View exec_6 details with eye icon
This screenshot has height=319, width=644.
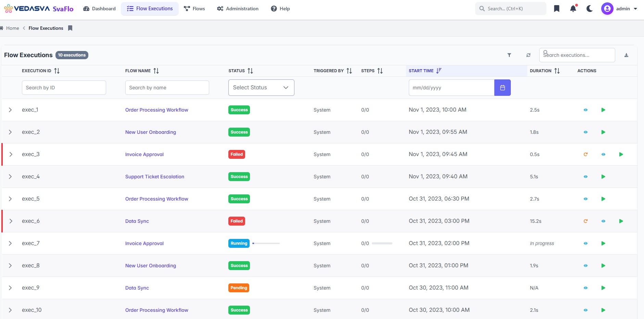tap(603, 221)
